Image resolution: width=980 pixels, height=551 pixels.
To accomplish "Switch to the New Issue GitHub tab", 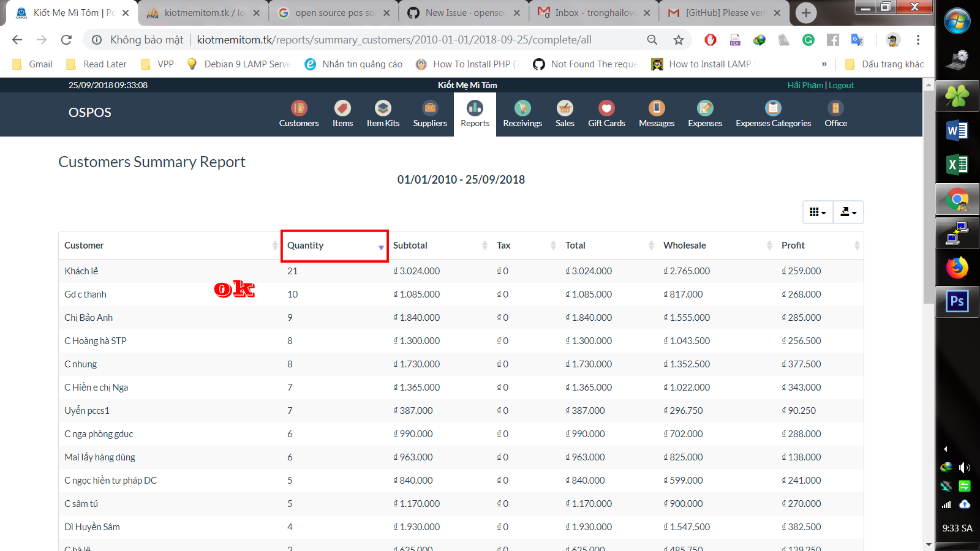I will (465, 13).
